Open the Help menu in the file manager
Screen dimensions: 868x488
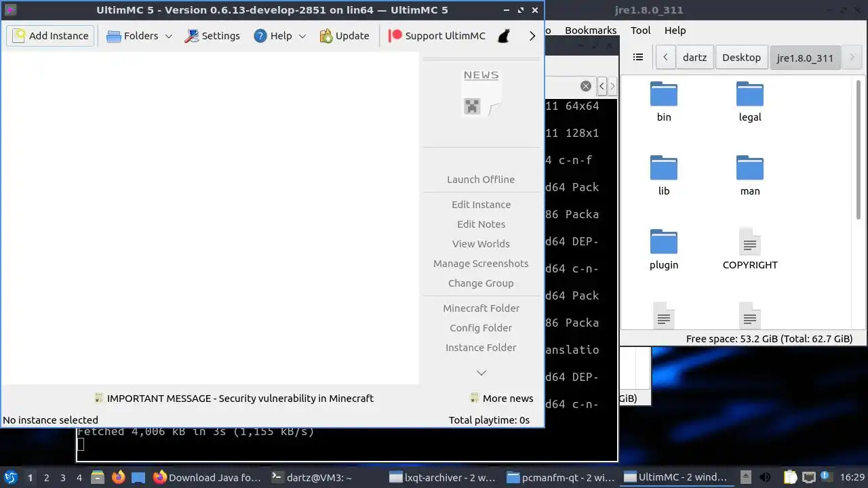[675, 30]
